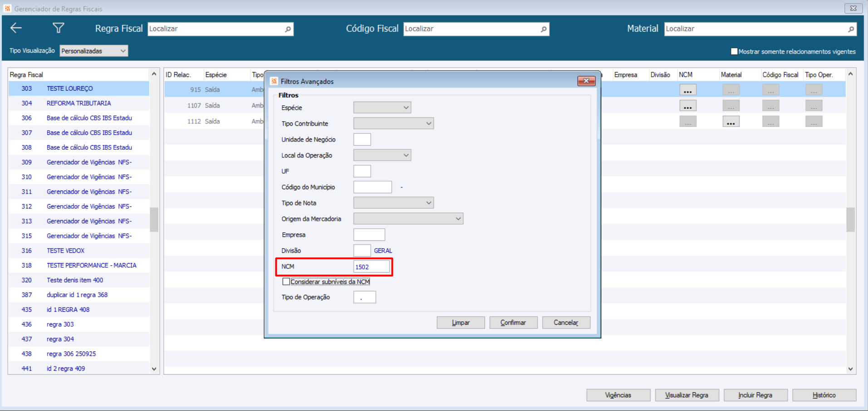This screenshot has width=868, height=411.
Task: Select rule 438 regra 306 250925
Action: (x=79, y=354)
